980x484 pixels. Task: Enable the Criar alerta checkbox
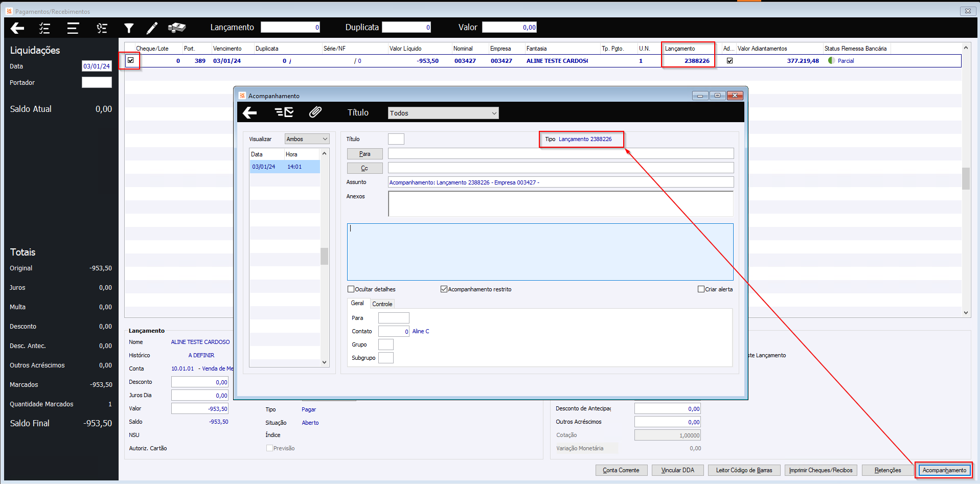click(701, 289)
